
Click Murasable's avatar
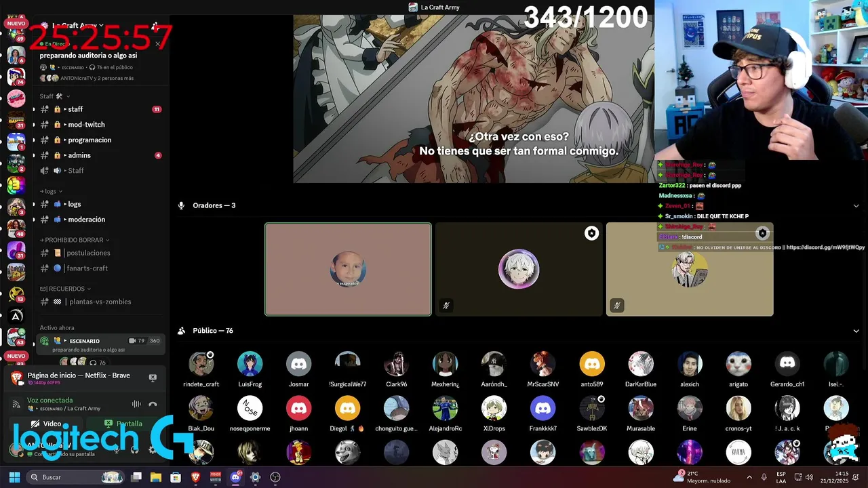tap(641, 409)
